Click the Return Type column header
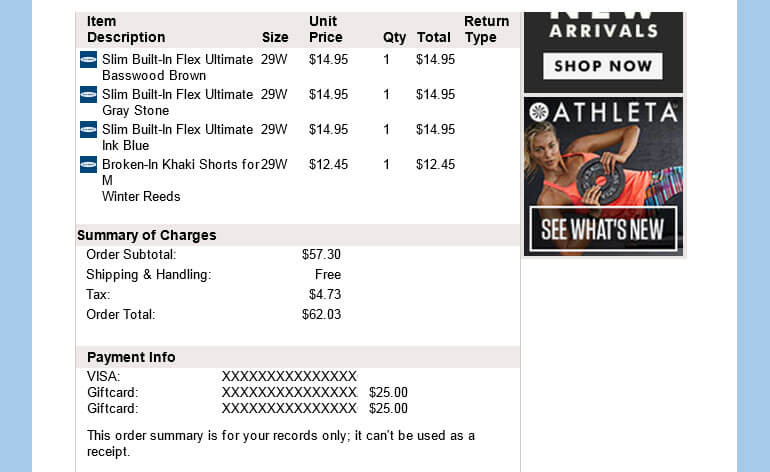 [x=487, y=29]
